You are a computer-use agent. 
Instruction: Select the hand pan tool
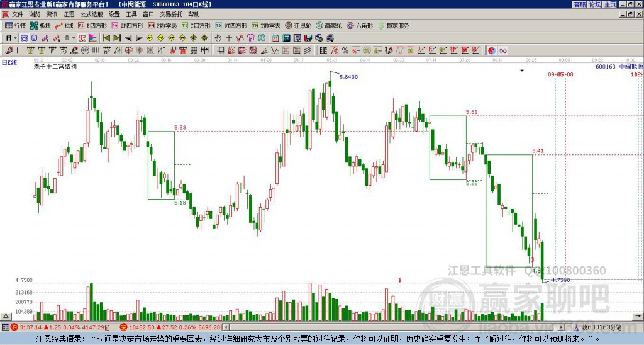218,38
